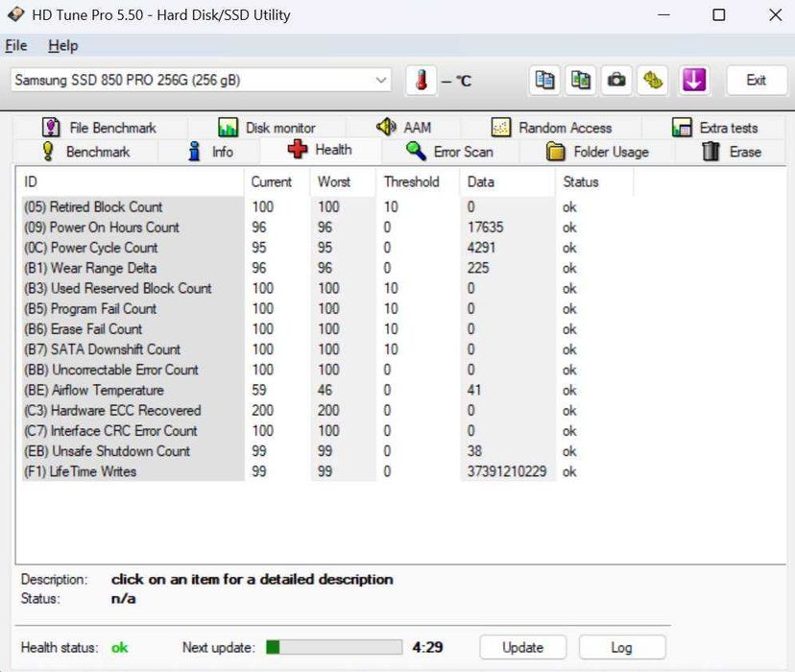Open the File Benchmark tab
Screen dimensions: 795x672
pyautogui.click(x=100, y=128)
